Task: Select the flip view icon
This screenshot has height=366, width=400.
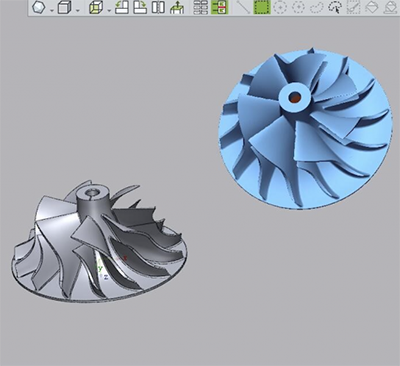Action: click(158, 7)
